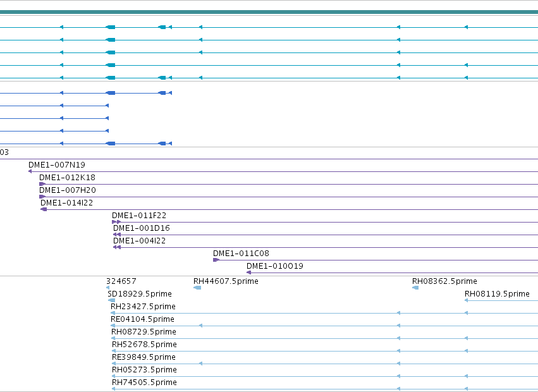The width and height of the screenshot is (538, 392).
Task: Click the SD18929.5prime feature block glyph
Action: [111, 300]
